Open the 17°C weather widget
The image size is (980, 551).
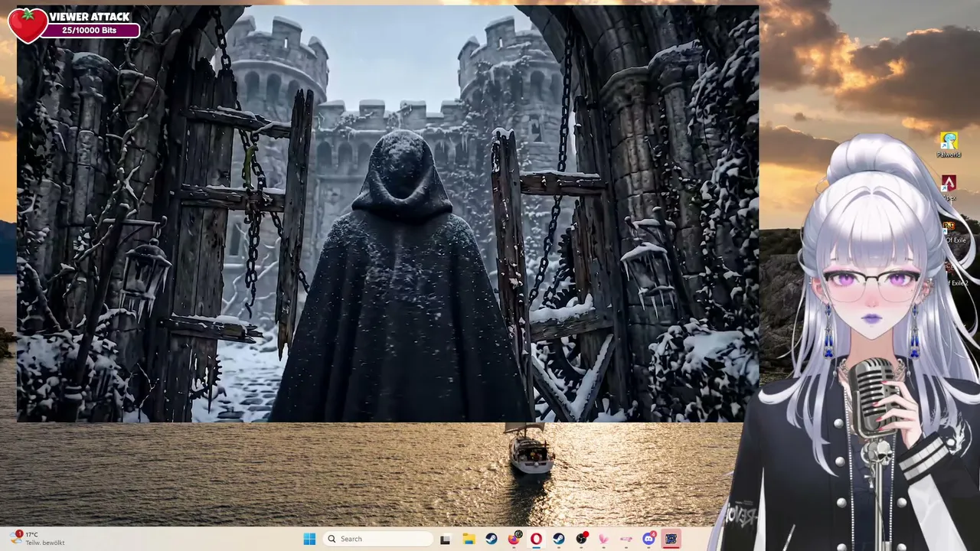point(37,539)
